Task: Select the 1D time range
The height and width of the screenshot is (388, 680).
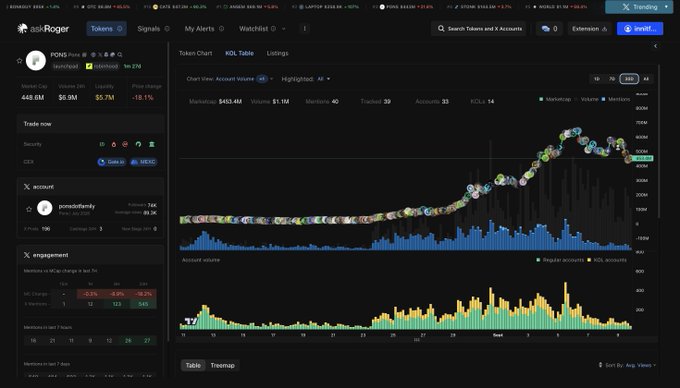Action: pyautogui.click(x=597, y=79)
